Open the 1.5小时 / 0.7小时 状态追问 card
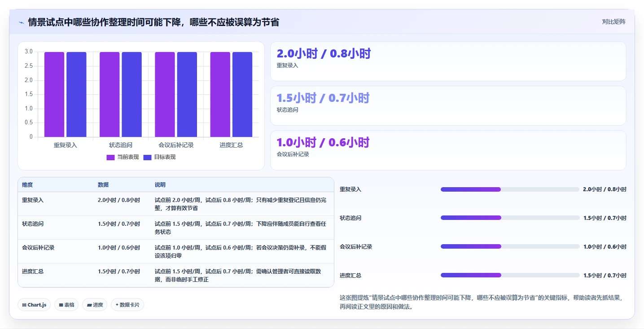644x329 pixels. [448, 105]
